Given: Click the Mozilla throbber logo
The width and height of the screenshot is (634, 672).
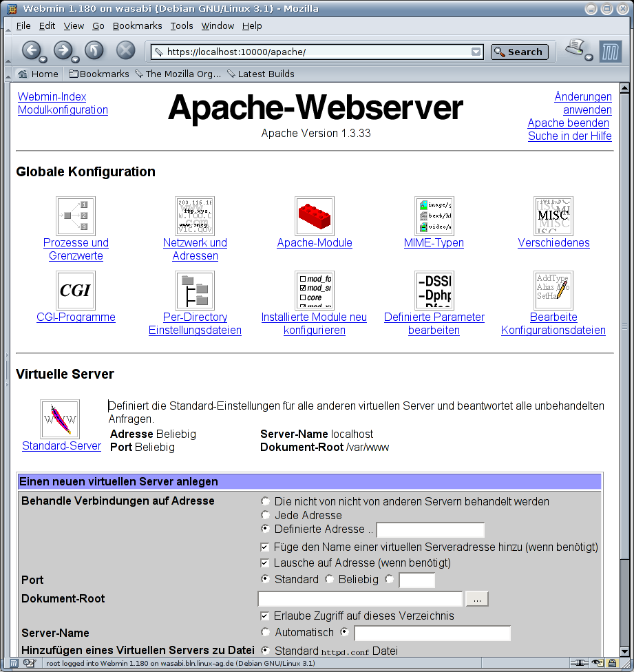Looking at the screenshot, I should pos(611,52).
